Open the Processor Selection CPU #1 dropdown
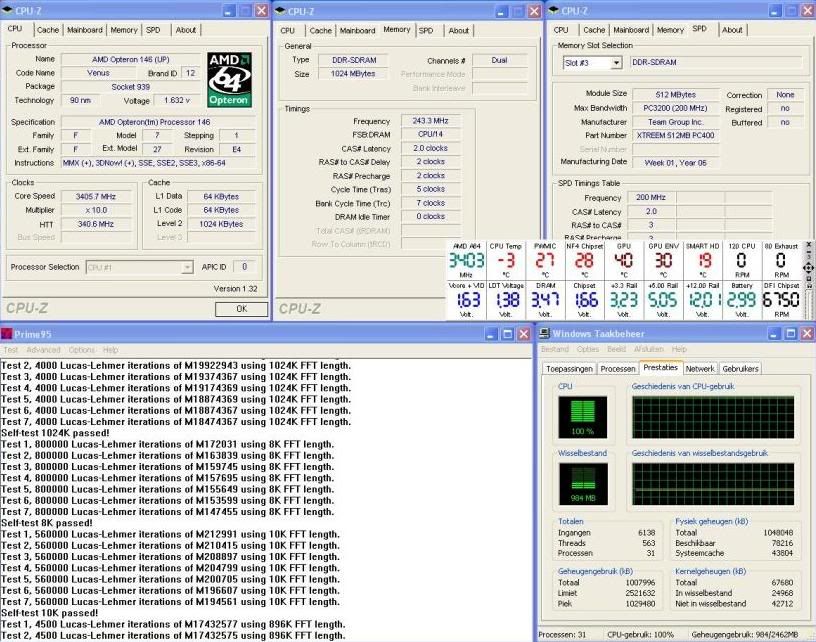 tap(187, 267)
